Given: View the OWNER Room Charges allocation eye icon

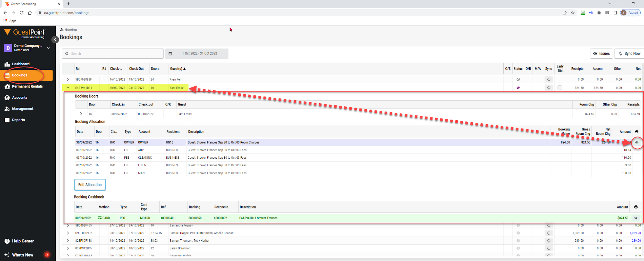Looking at the screenshot, I should tap(637, 142).
